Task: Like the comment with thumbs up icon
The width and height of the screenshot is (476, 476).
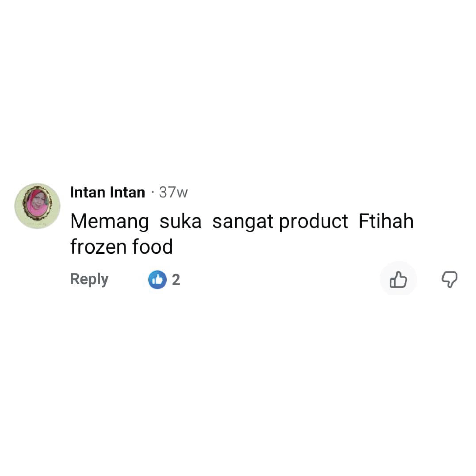Action: [x=398, y=279]
